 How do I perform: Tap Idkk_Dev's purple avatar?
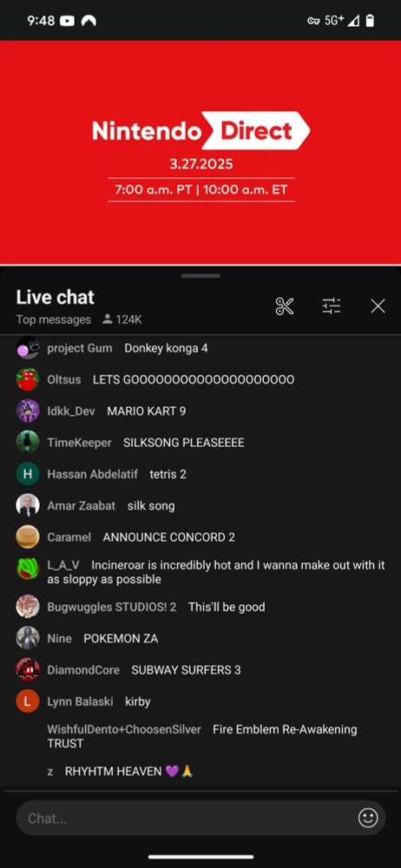coord(28,411)
